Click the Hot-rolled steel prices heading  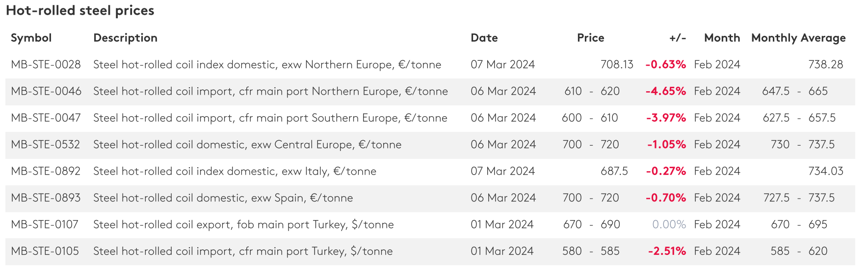click(80, 11)
